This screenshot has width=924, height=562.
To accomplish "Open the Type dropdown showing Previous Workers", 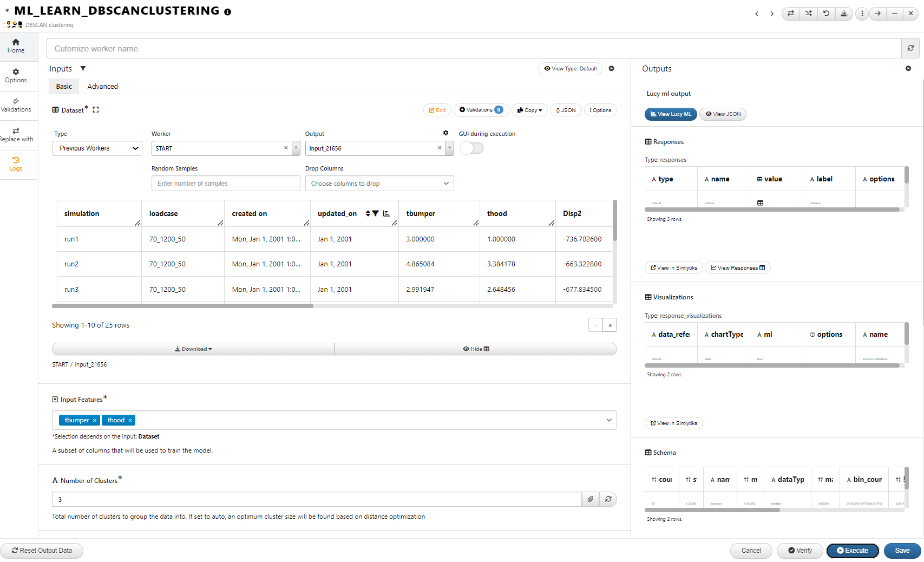I will pyautogui.click(x=97, y=148).
